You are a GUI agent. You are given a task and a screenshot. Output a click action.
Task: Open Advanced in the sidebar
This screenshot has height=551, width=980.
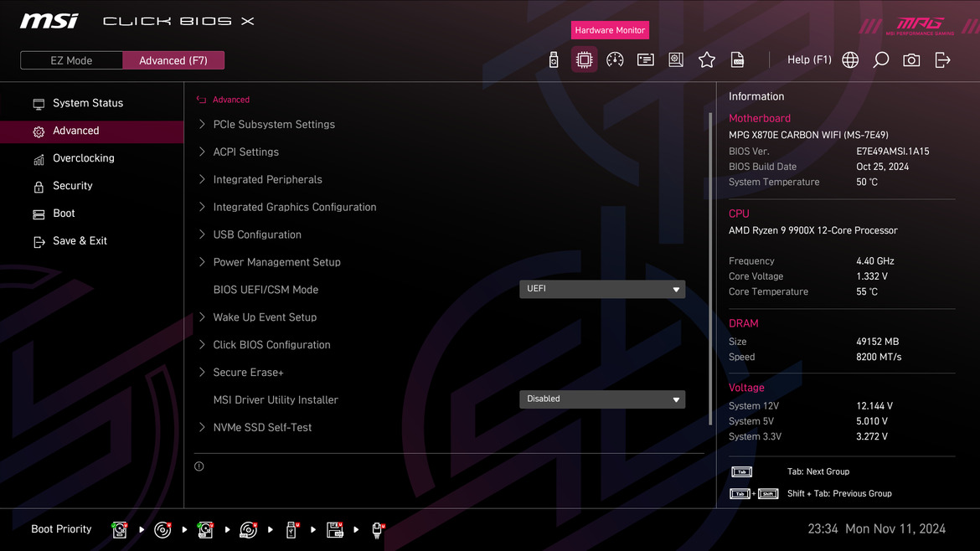pos(92,131)
